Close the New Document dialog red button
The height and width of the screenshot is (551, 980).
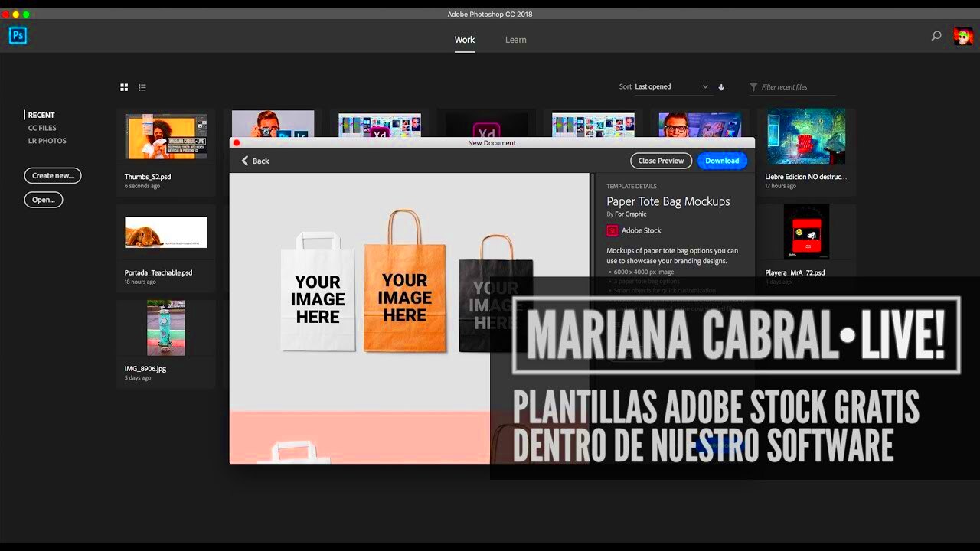click(x=237, y=143)
